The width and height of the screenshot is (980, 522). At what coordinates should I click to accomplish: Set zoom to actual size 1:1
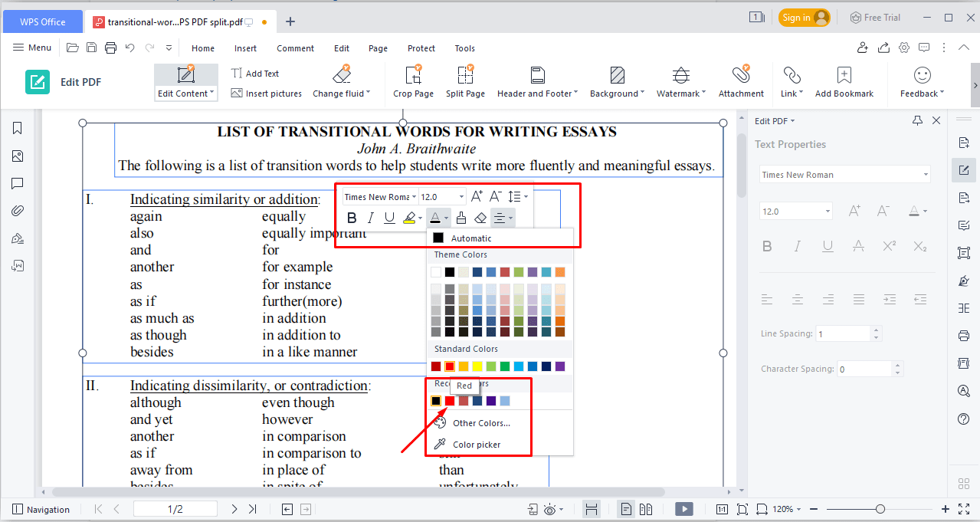pos(721,508)
